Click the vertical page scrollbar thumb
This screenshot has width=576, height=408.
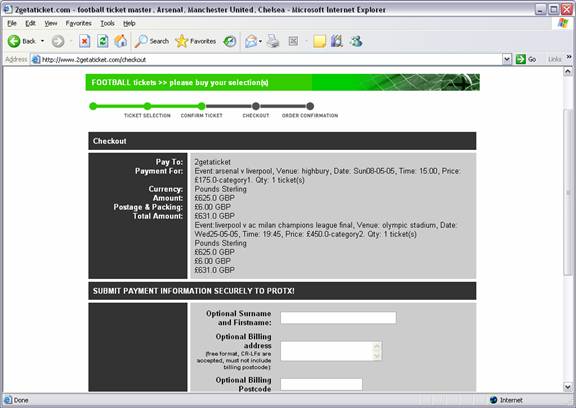(568, 191)
